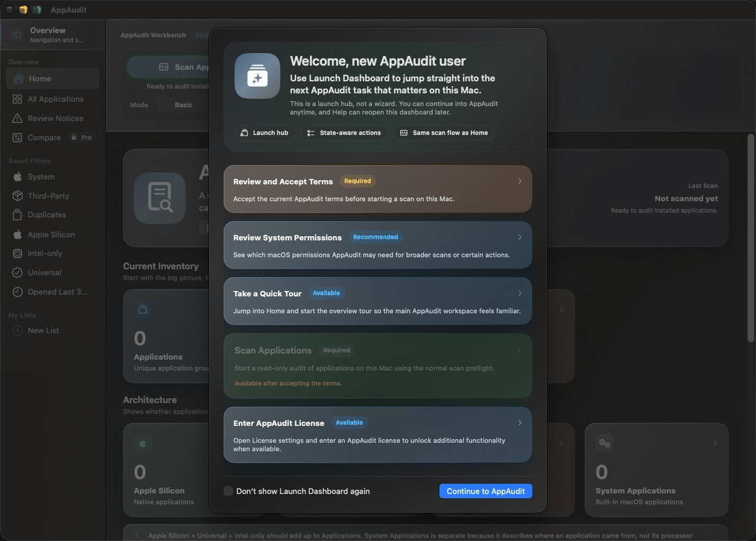Select the Duplicates smart filter
The height and width of the screenshot is (541, 756).
point(52,215)
